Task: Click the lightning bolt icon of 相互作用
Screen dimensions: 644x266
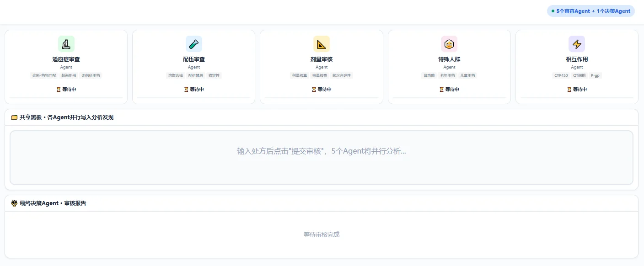Action: pos(577,44)
